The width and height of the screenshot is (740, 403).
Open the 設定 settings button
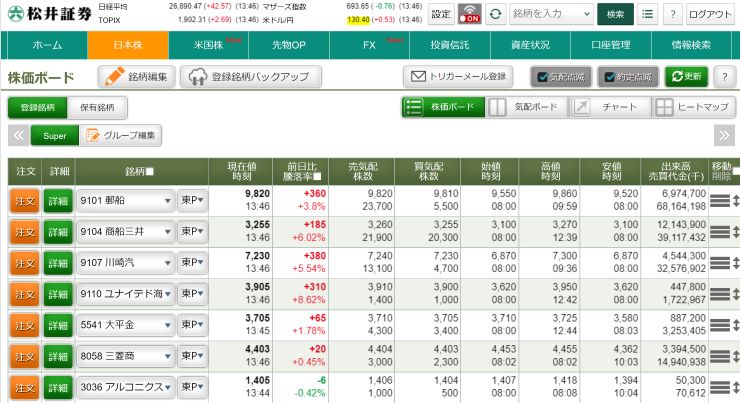(441, 14)
